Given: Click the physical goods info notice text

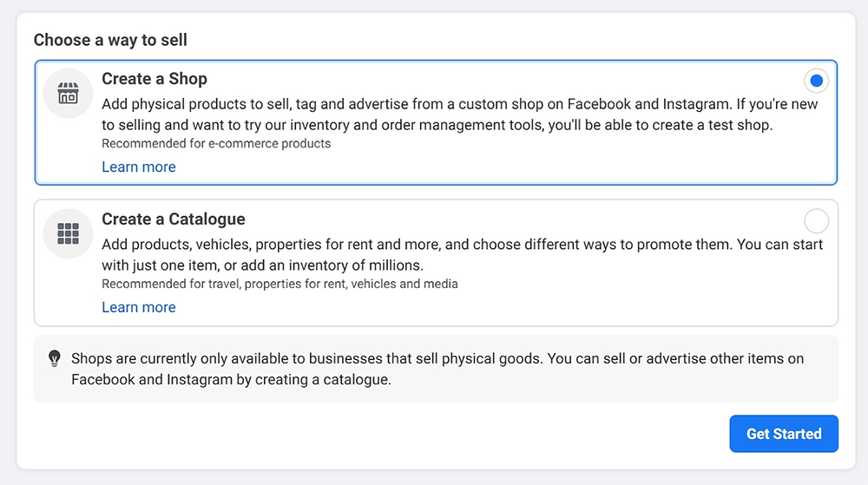Looking at the screenshot, I should click(437, 358).
